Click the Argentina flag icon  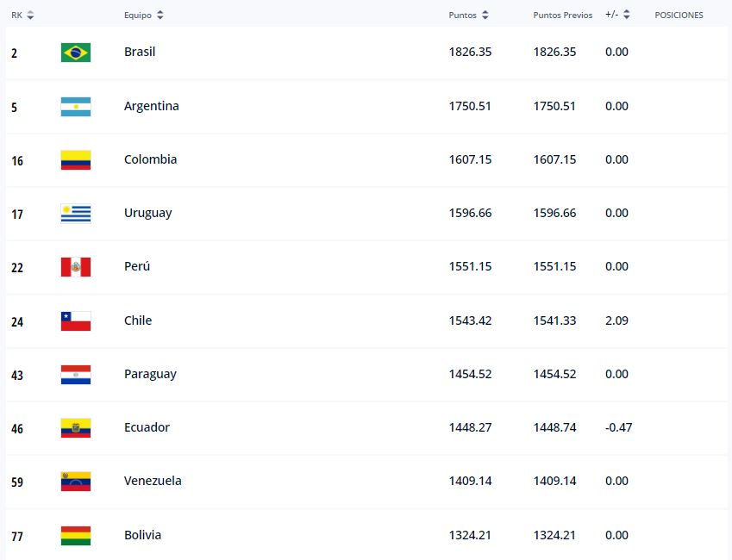pyautogui.click(x=76, y=107)
